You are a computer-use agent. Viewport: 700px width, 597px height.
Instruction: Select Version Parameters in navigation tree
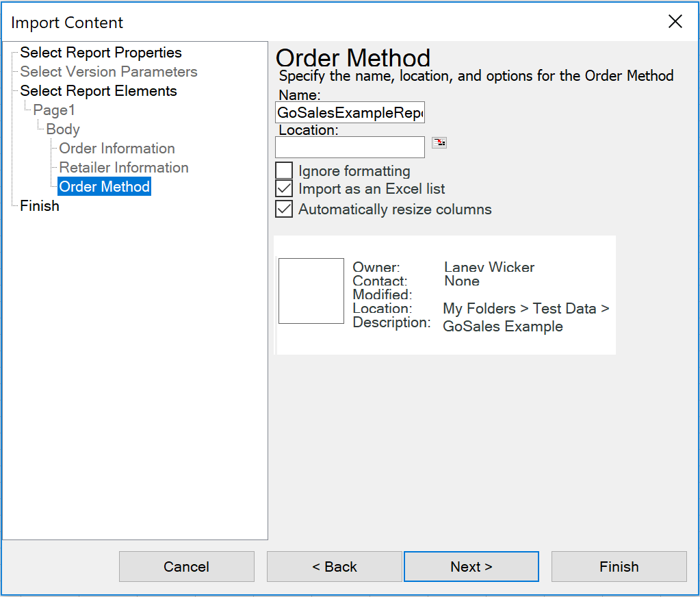(x=108, y=72)
